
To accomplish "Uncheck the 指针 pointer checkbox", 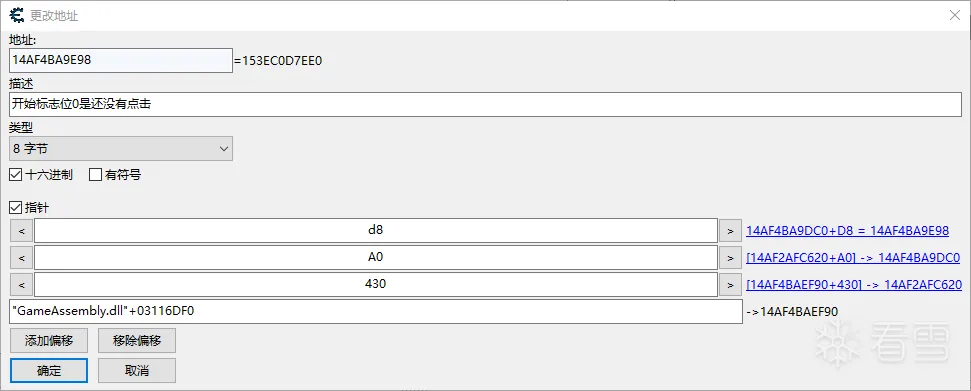I will pos(15,208).
